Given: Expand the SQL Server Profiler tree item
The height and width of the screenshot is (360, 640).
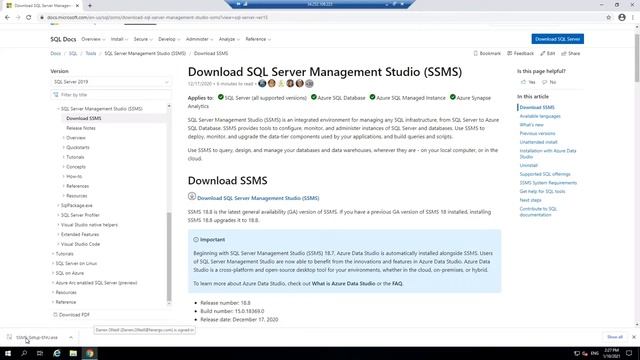Looking at the screenshot, I should pos(58,215).
